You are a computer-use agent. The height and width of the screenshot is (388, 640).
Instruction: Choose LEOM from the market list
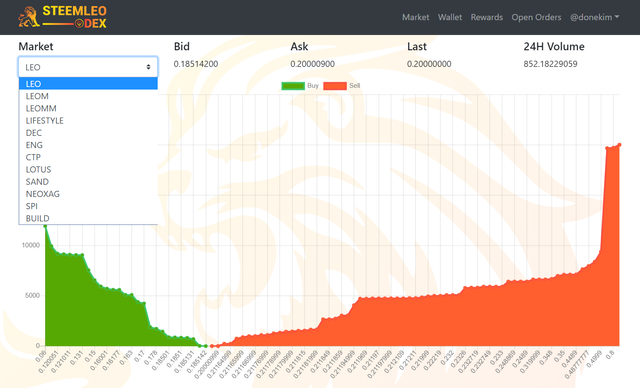[88, 96]
